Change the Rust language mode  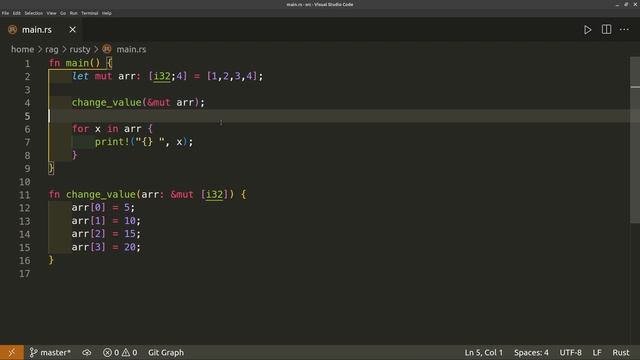coord(620,352)
